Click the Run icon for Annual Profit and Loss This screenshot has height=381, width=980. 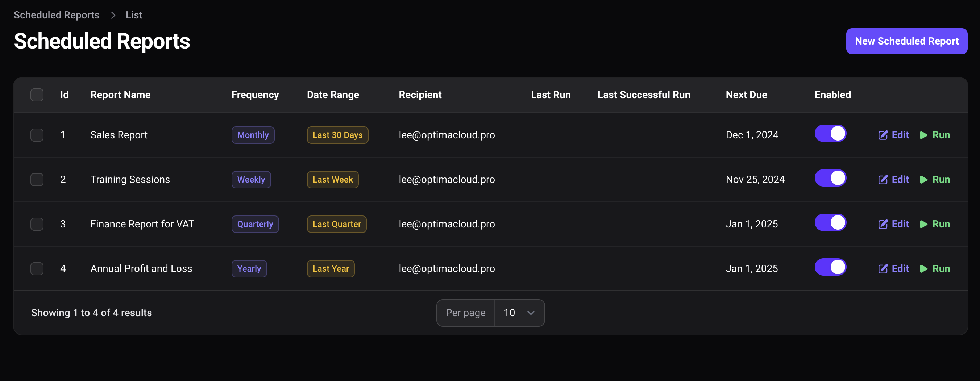[x=925, y=268]
